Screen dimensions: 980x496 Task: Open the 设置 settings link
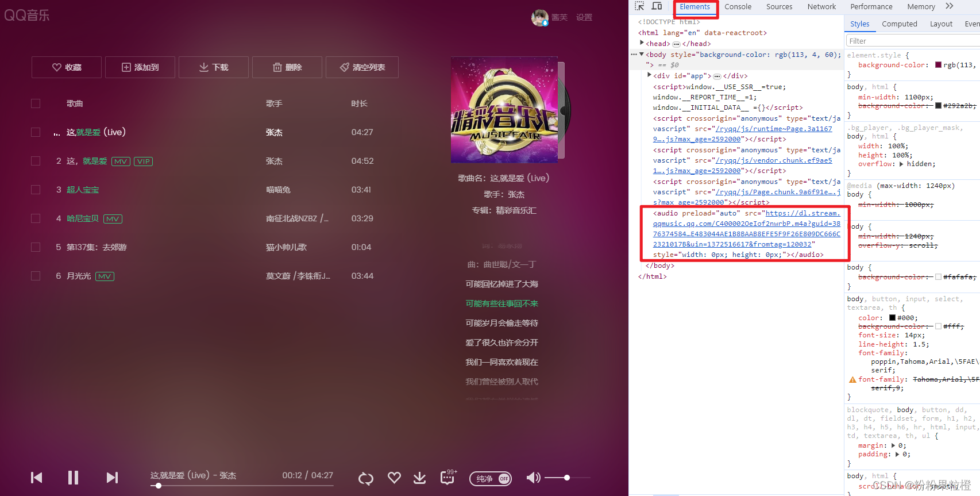pyautogui.click(x=584, y=17)
